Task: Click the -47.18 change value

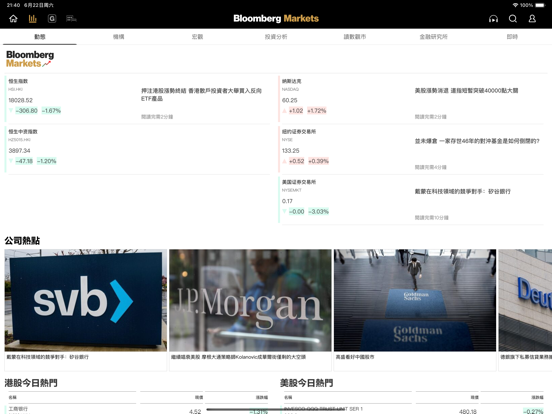Action: 24,161
